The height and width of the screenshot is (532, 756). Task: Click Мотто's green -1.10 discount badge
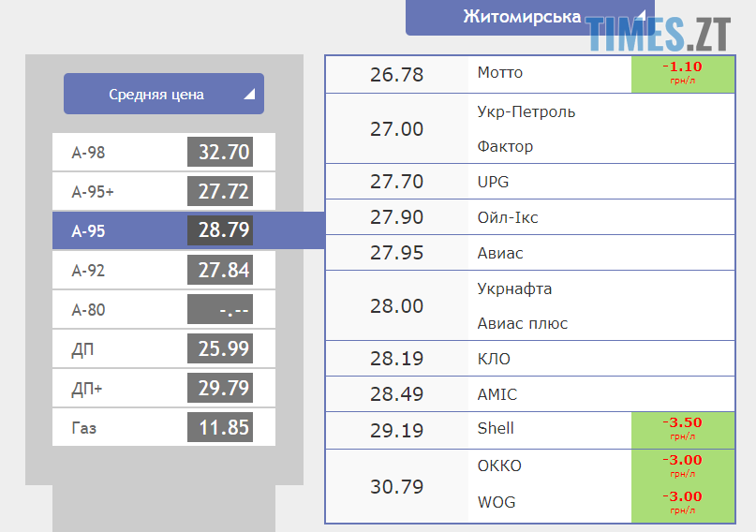681,73
